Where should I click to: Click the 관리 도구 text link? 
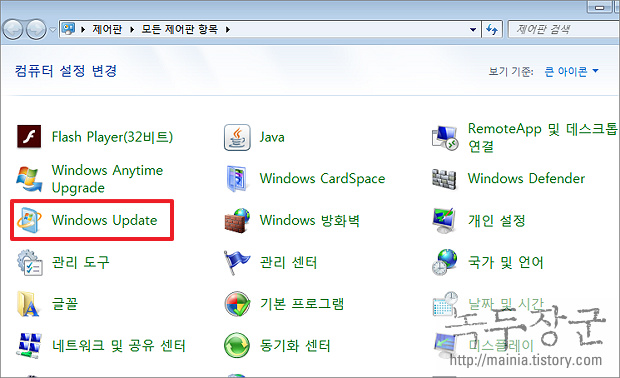tap(80, 262)
